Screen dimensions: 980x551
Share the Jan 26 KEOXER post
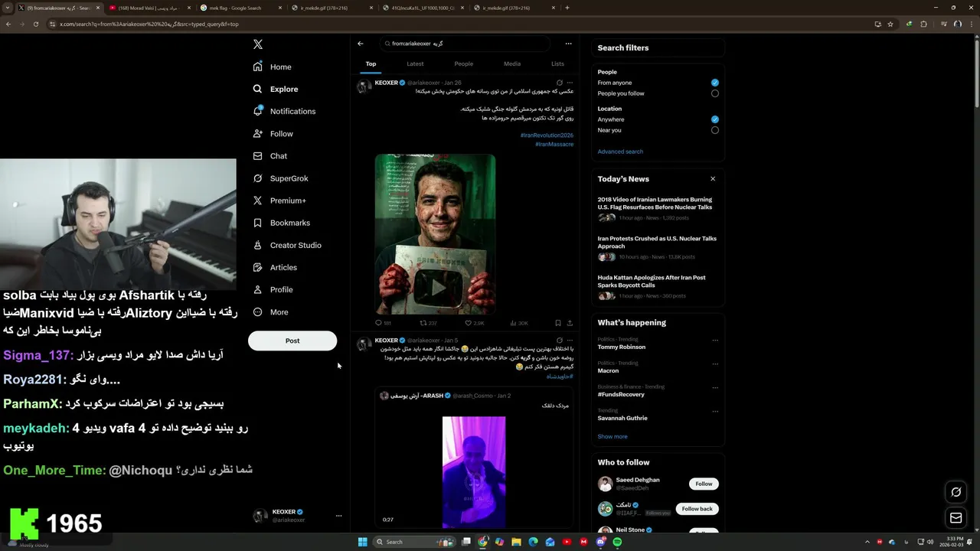coord(570,323)
